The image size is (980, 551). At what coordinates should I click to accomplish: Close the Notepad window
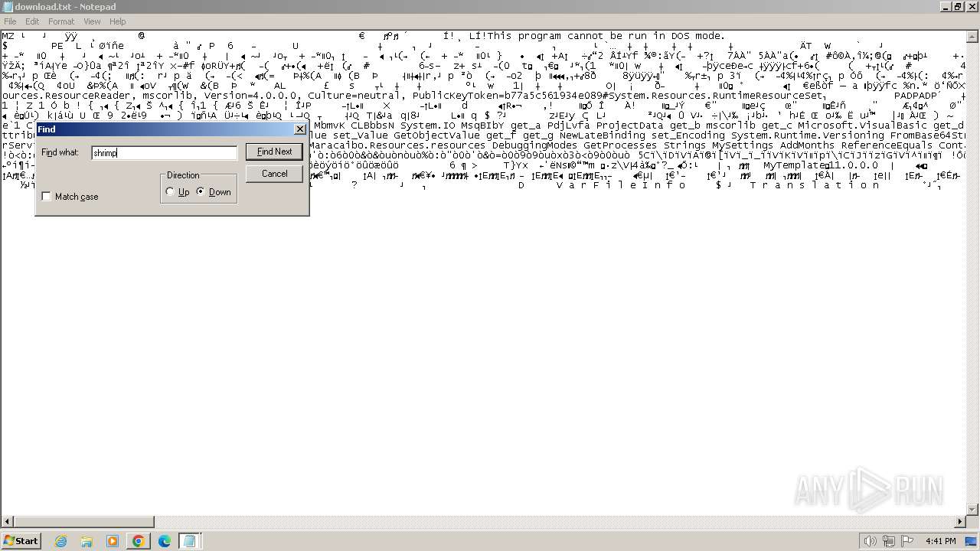pyautogui.click(x=971, y=7)
